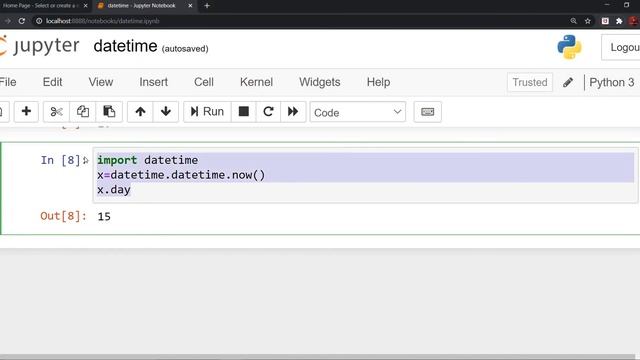Screen dimensions: 640x360
Task: Bookmark this page star icon
Action: pos(588,21)
